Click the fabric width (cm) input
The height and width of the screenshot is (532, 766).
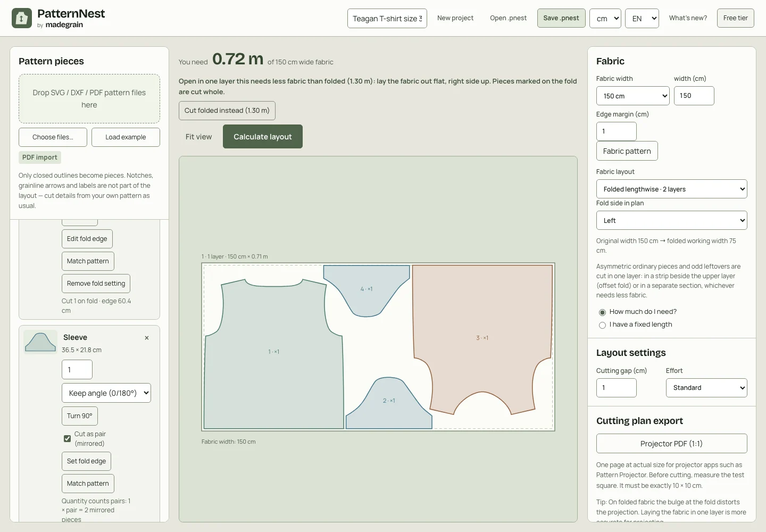[x=694, y=96]
